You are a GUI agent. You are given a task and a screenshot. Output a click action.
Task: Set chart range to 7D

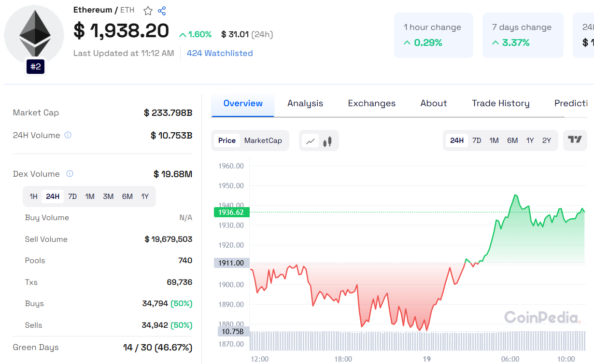[x=477, y=140]
